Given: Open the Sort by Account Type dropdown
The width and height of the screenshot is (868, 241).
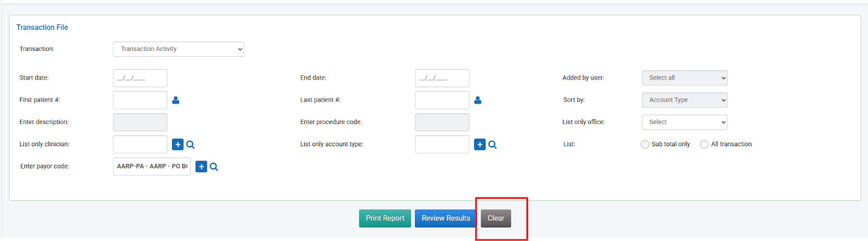Looking at the screenshot, I should click(684, 100).
